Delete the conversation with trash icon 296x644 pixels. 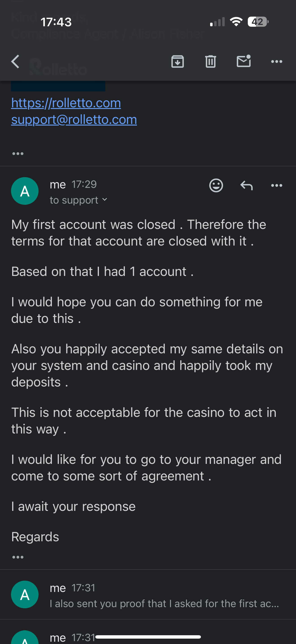[210, 62]
